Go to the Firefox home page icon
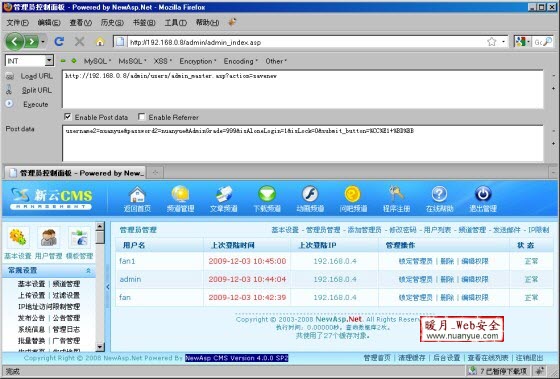Viewport: 560px width, 379px height. tap(100, 42)
